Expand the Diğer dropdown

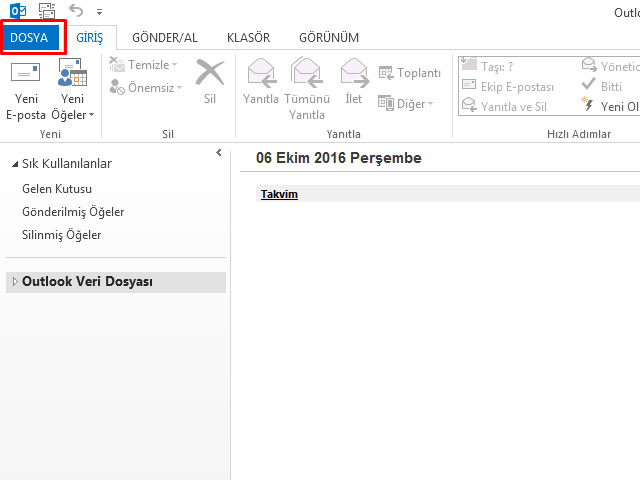click(406, 103)
